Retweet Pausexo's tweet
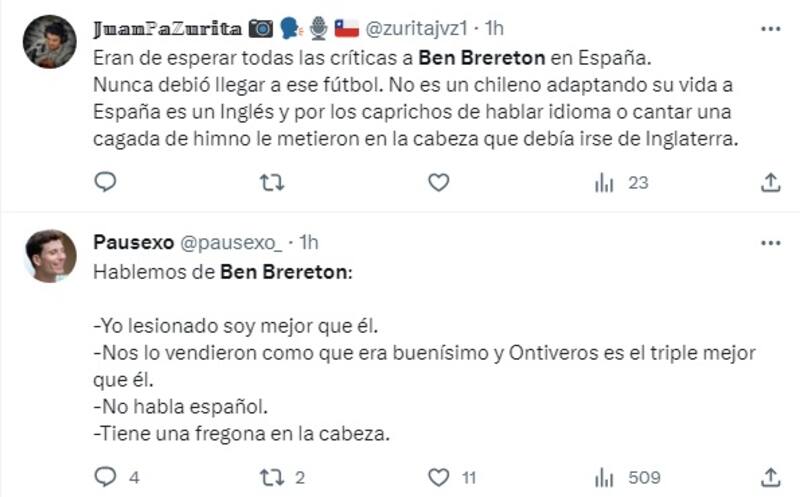This screenshot has width=800, height=497. 271,476
